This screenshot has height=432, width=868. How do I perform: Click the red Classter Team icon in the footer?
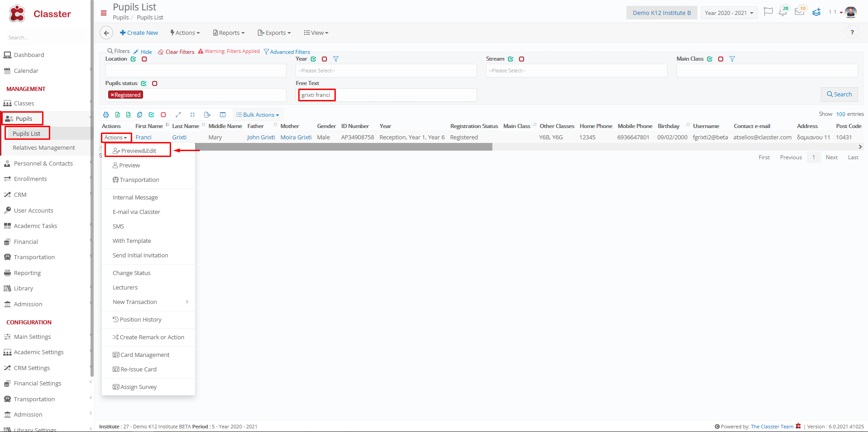click(798, 426)
